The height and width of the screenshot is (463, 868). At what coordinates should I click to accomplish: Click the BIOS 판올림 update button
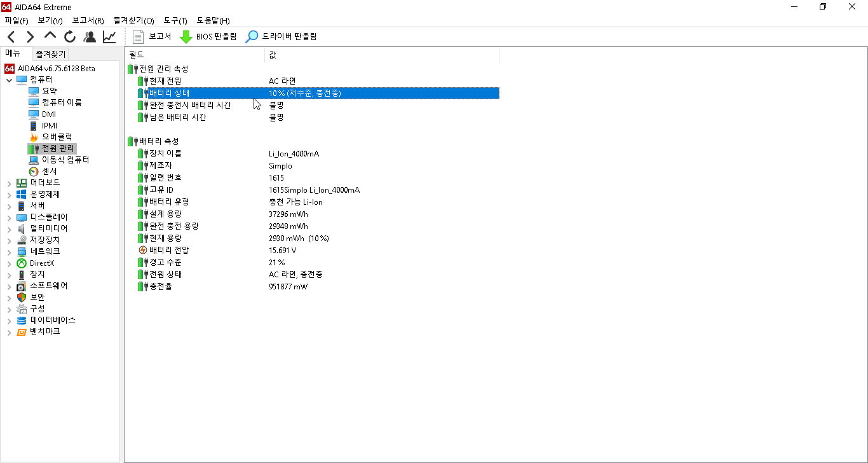[208, 37]
